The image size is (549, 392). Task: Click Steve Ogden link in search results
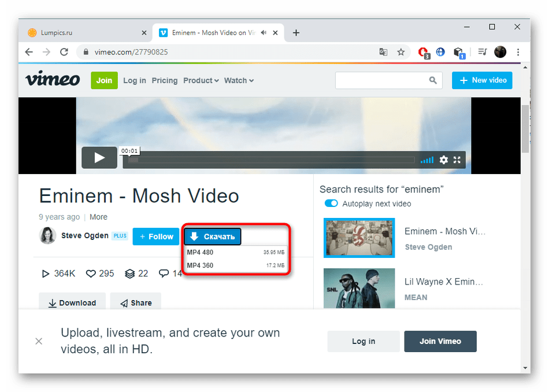tap(428, 247)
